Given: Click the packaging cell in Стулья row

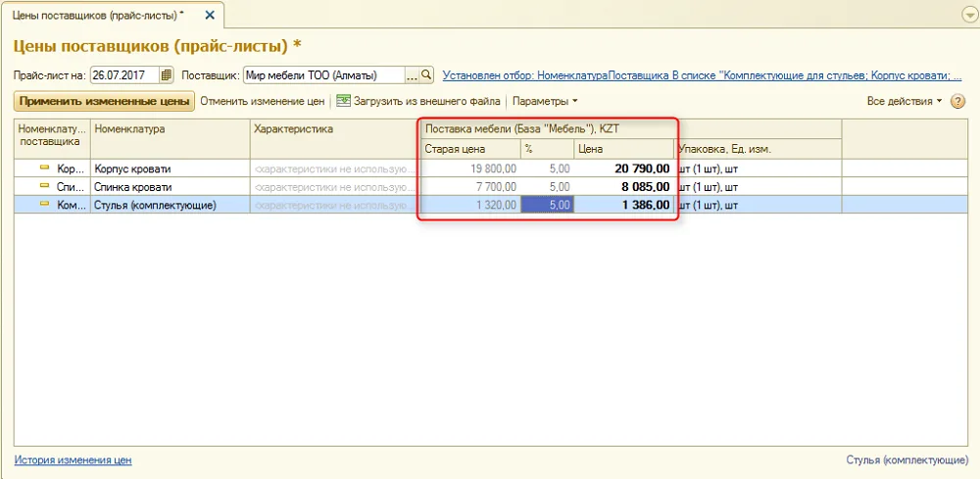Looking at the screenshot, I should click(x=759, y=205).
